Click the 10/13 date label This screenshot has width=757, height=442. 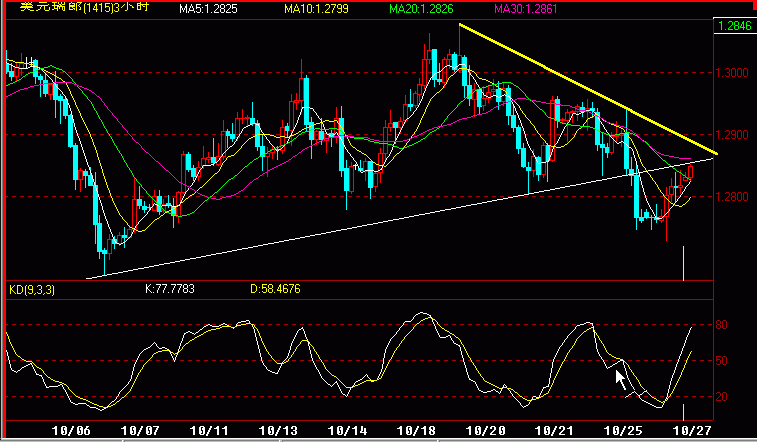(x=278, y=430)
